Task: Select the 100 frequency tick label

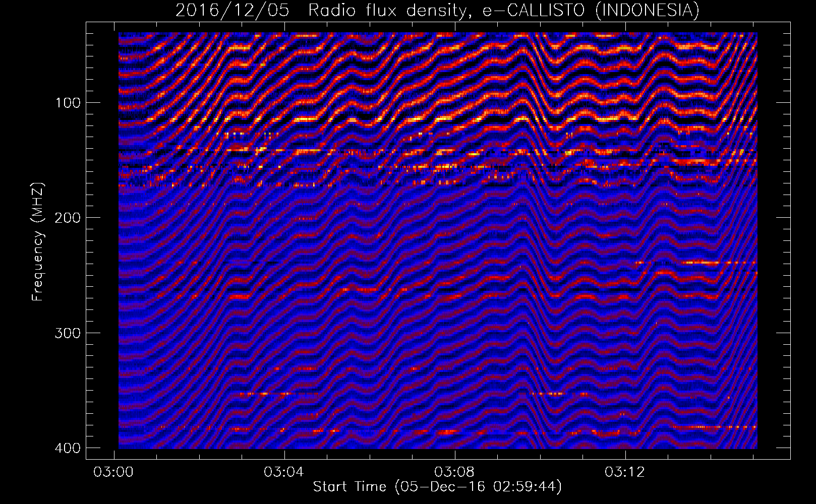Action: [68, 103]
